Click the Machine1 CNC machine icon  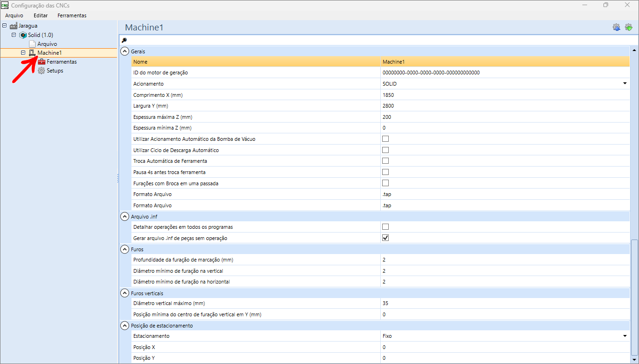point(32,53)
